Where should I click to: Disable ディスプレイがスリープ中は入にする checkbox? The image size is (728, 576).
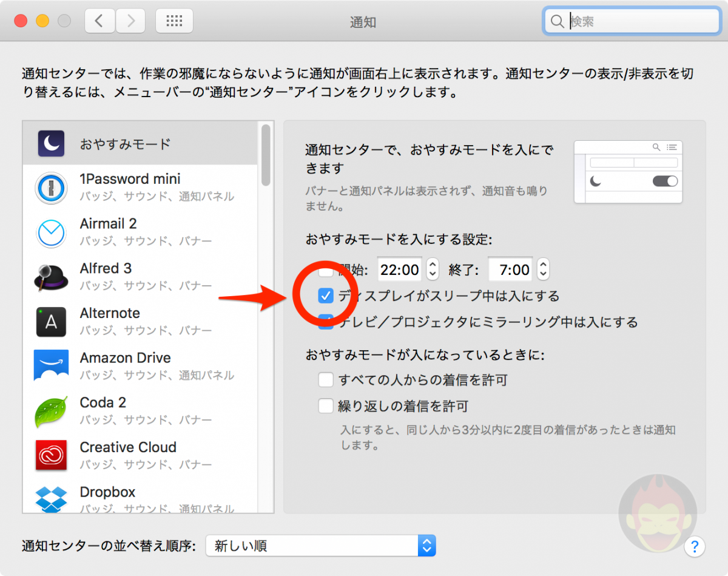[326, 296]
